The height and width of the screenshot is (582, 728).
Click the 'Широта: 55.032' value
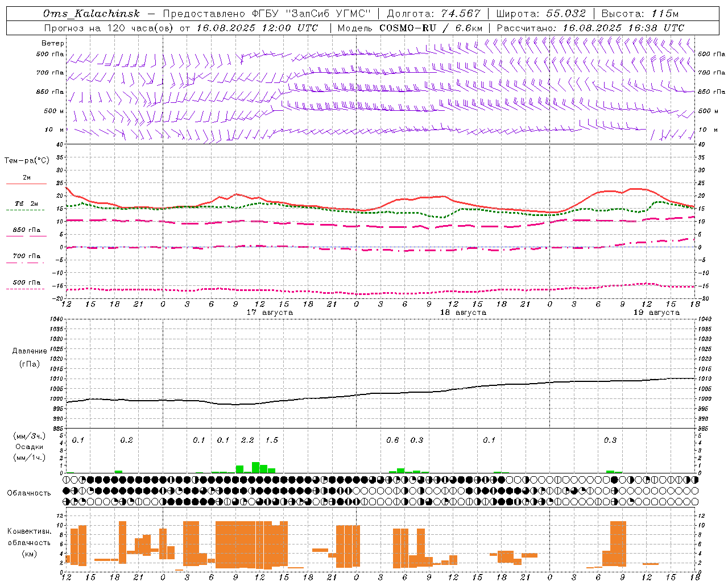[541, 14]
